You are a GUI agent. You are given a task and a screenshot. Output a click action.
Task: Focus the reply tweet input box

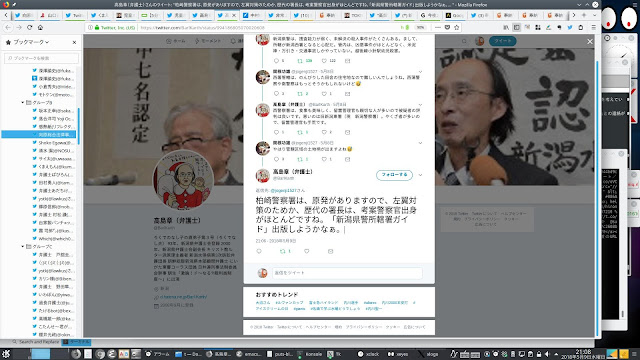347,273
